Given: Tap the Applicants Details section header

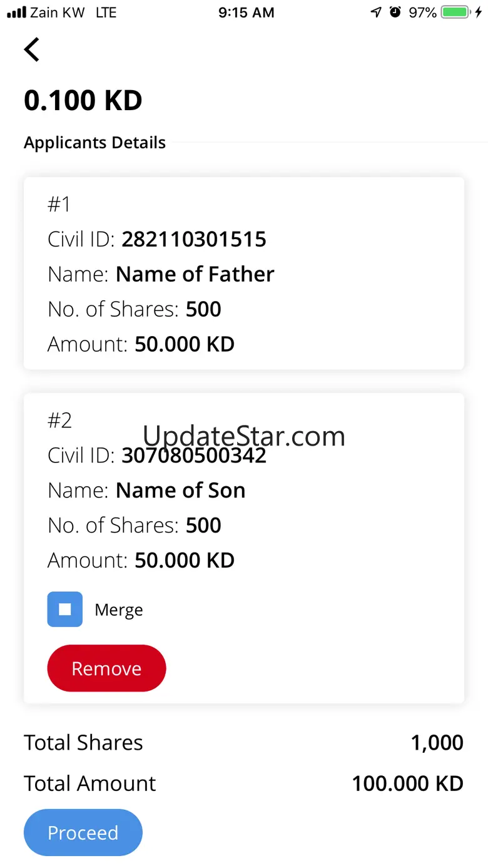Looking at the screenshot, I should tap(94, 143).
